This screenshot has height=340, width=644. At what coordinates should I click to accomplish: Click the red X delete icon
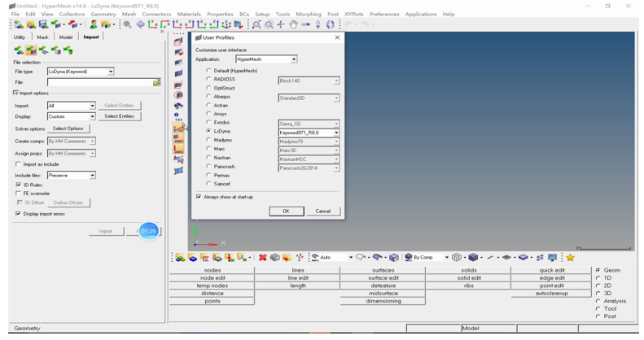pos(262,258)
